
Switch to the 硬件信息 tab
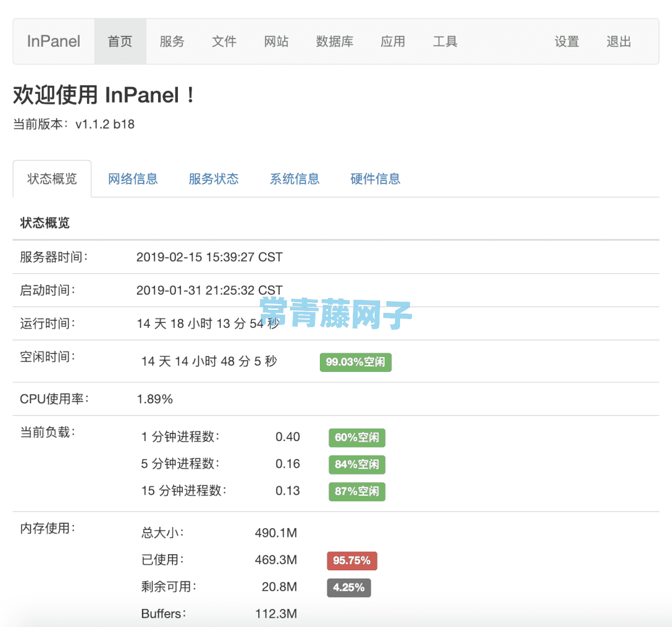[x=375, y=179]
